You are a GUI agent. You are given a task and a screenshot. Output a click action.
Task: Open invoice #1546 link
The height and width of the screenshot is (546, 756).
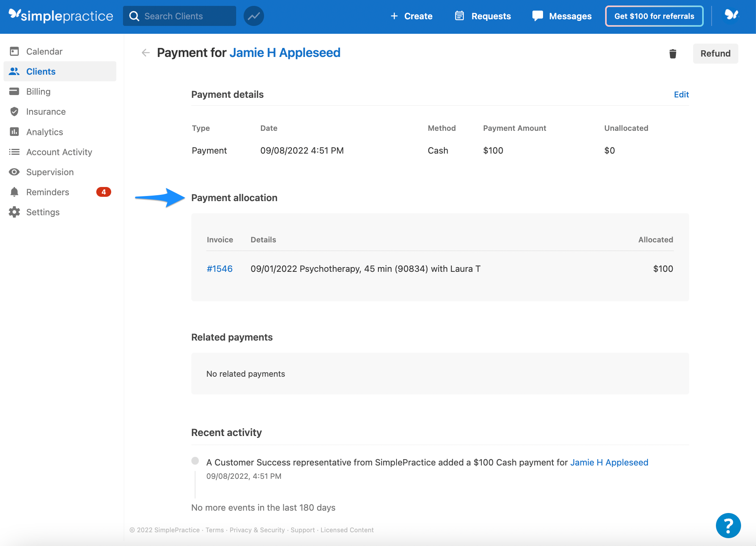[x=220, y=269]
